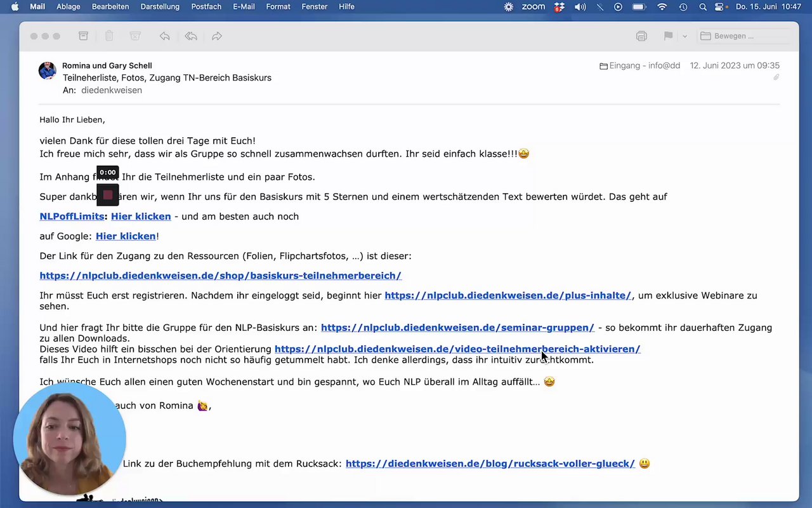812x508 pixels.
Task: Open the Mail application menu
Action: pos(37,7)
